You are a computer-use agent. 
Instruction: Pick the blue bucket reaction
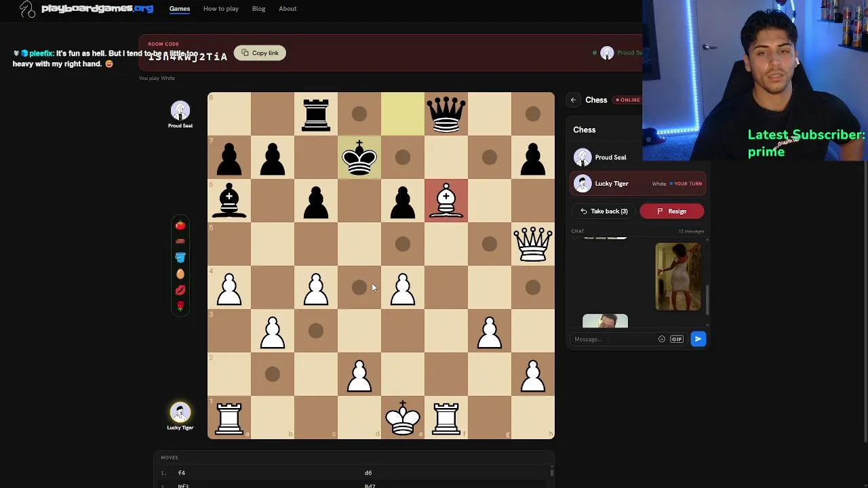pos(180,258)
